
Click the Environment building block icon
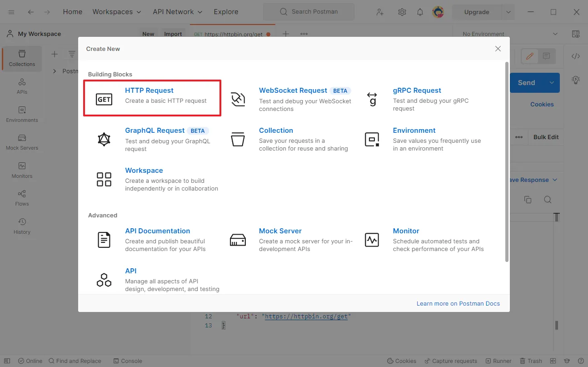(372, 139)
